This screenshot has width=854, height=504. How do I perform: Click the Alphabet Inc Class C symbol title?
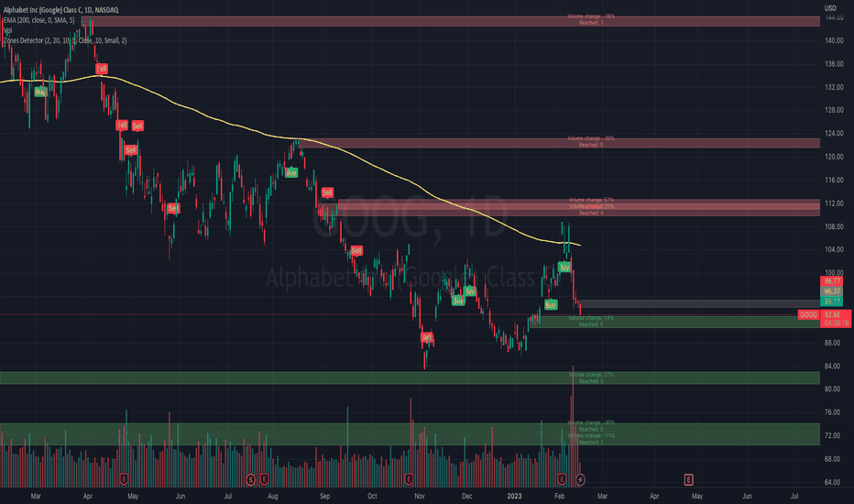[x=60, y=10]
